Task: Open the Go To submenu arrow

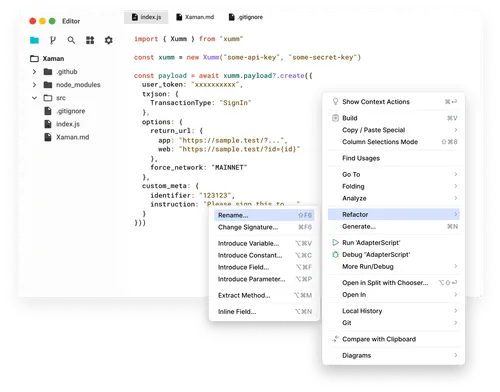Action: click(455, 174)
